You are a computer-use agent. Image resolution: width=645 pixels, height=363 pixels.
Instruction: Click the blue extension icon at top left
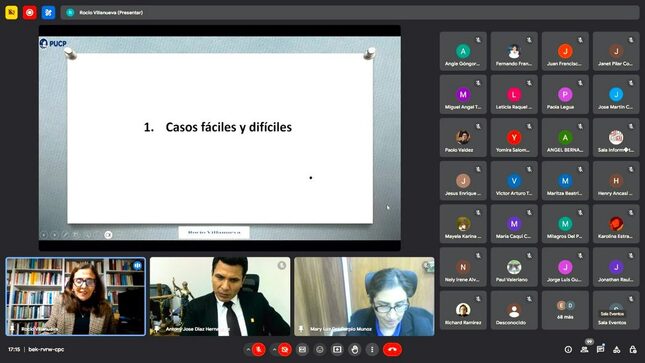pos(48,12)
